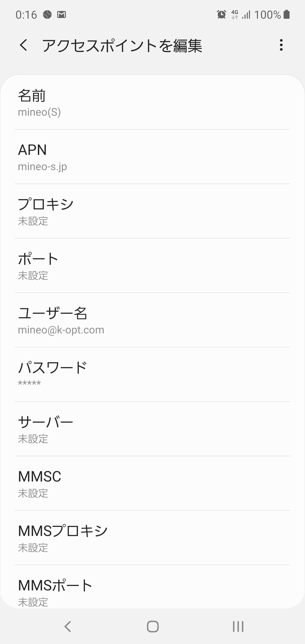Viewport: 305px width, 644px height.
Task: Open the three-dot more options menu
Action: click(281, 45)
